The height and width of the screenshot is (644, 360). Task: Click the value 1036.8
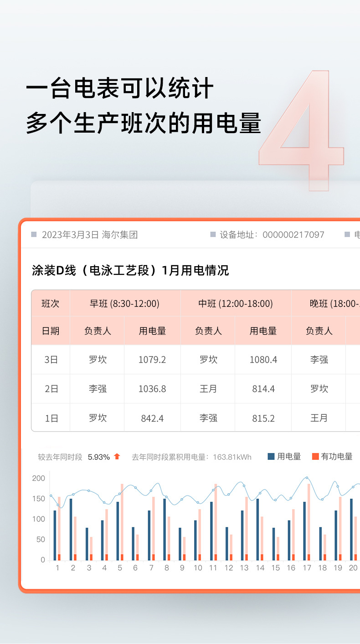pyautogui.click(x=152, y=389)
